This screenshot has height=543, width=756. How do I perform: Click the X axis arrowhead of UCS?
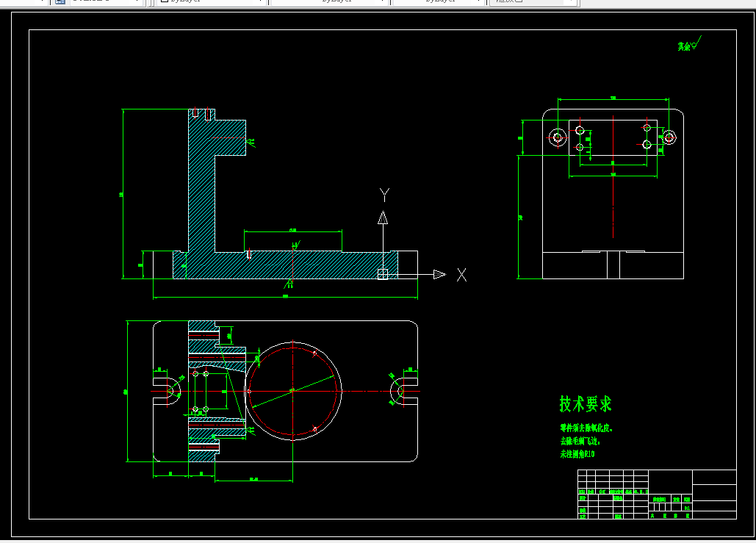click(x=439, y=274)
